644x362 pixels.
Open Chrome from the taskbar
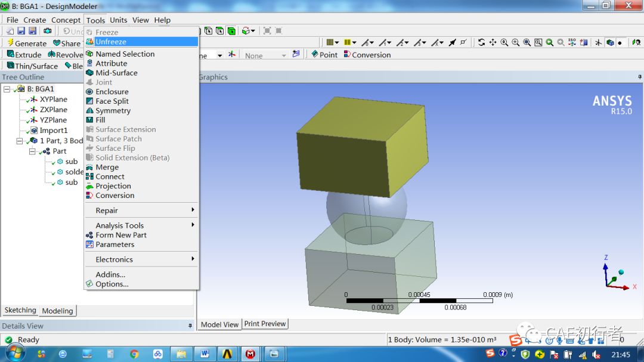point(134,354)
